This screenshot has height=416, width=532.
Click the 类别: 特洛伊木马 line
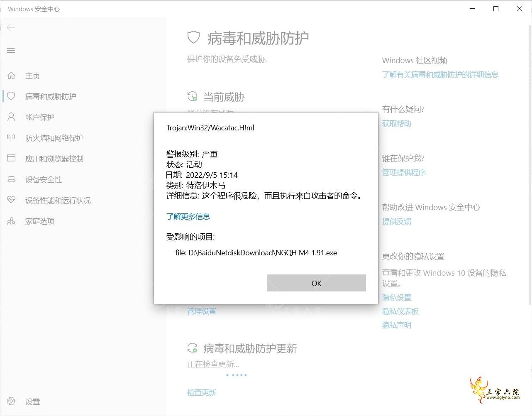(196, 185)
